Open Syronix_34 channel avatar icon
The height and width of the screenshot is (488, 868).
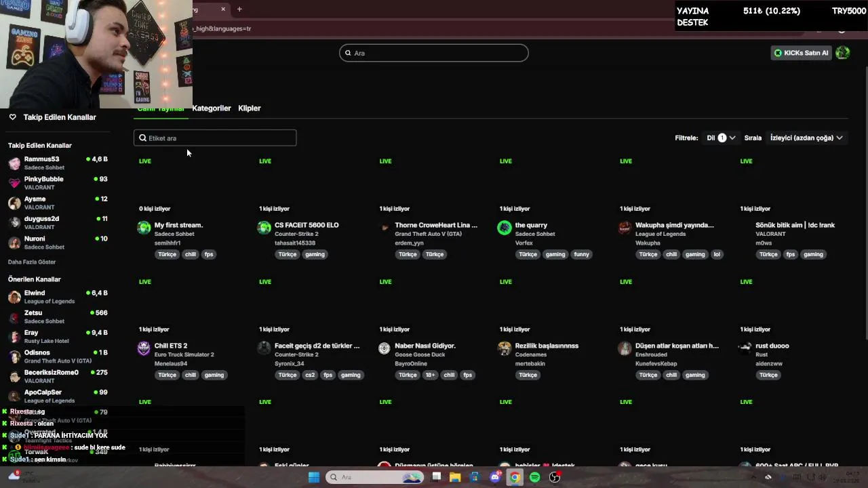coord(264,348)
